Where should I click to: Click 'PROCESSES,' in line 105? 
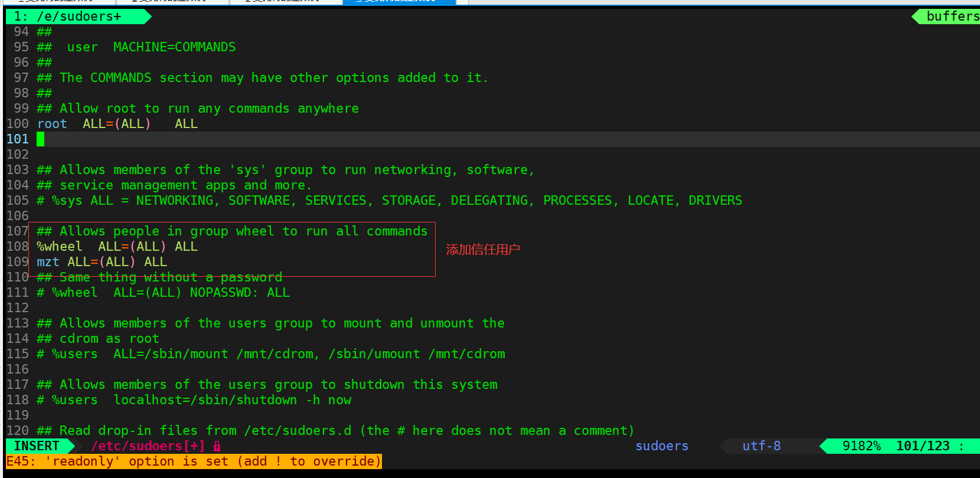(582, 201)
